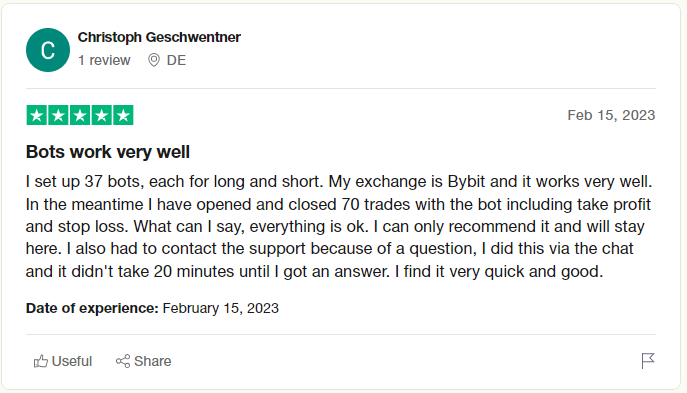Click the DE country code

[176, 60]
